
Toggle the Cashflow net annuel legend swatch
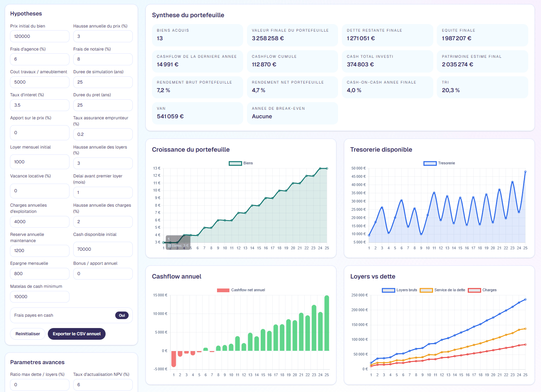[223, 290]
